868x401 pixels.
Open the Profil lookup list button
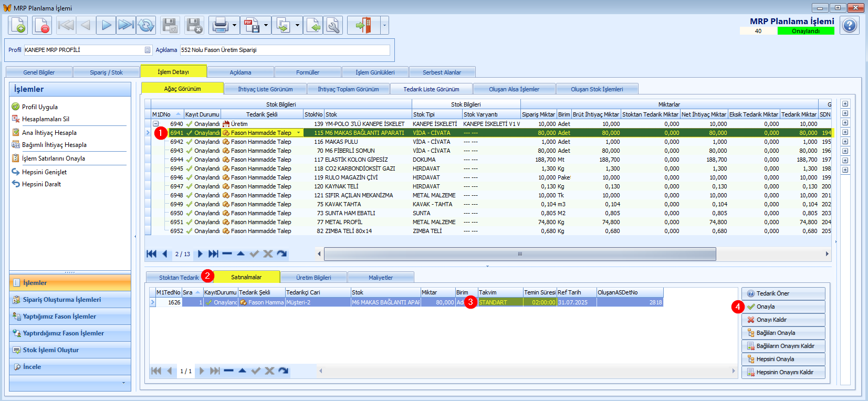click(148, 50)
